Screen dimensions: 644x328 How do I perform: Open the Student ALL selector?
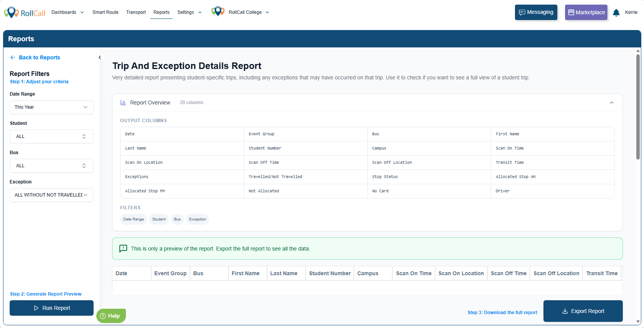coord(51,136)
